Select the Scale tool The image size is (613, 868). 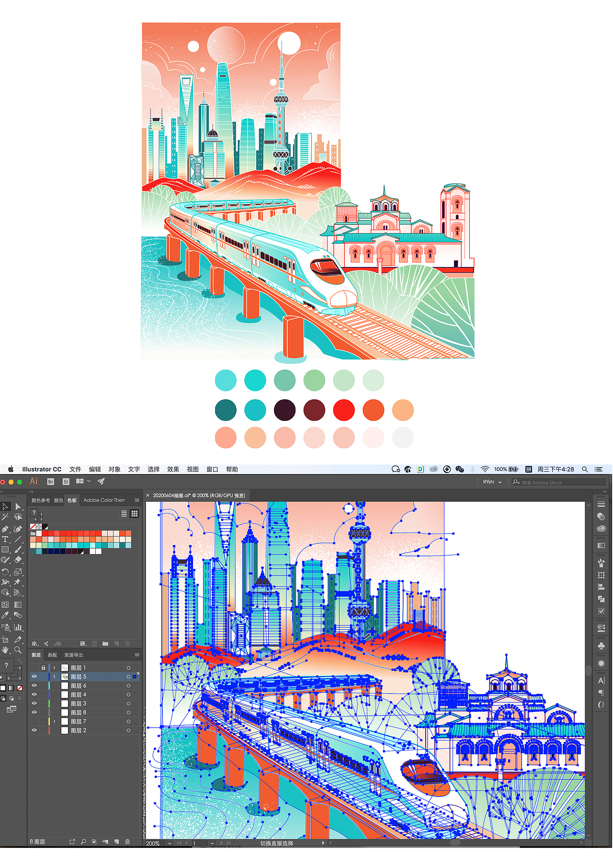coord(18,572)
